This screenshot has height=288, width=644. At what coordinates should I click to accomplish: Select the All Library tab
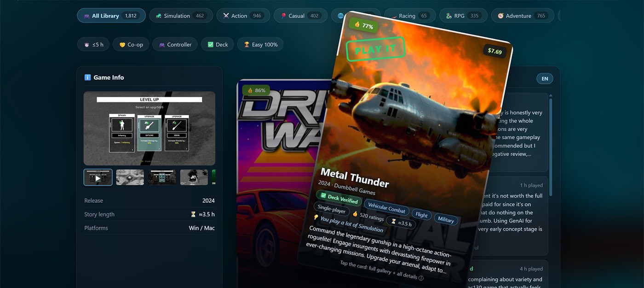tap(111, 16)
